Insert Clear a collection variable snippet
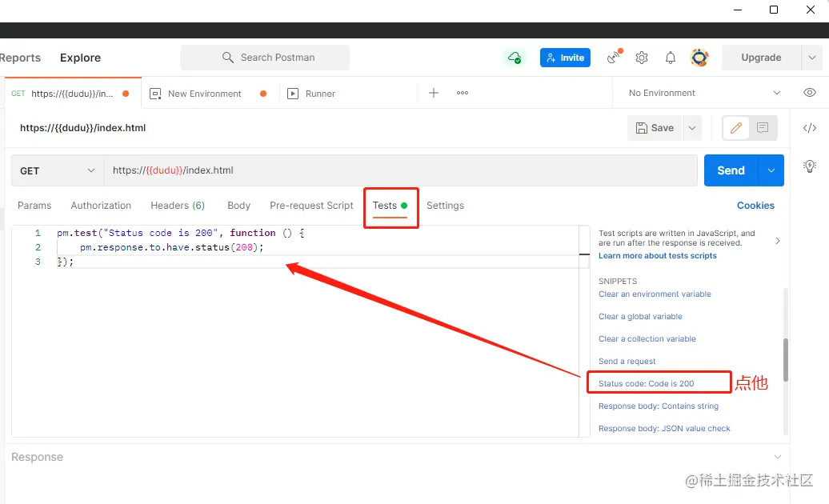This screenshot has height=504, width=829. coord(647,338)
